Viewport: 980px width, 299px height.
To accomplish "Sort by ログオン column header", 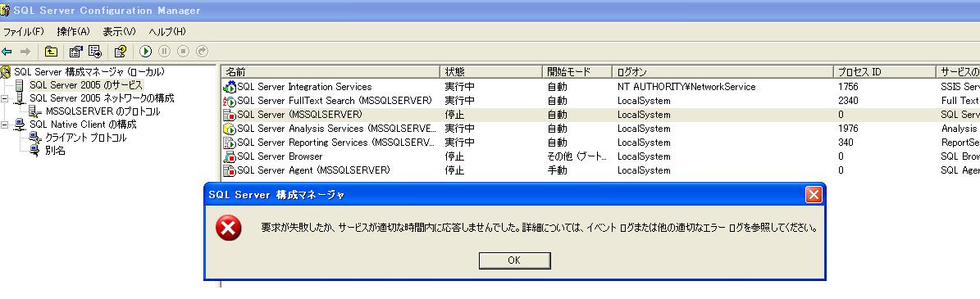I will pyautogui.click(x=723, y=72).
